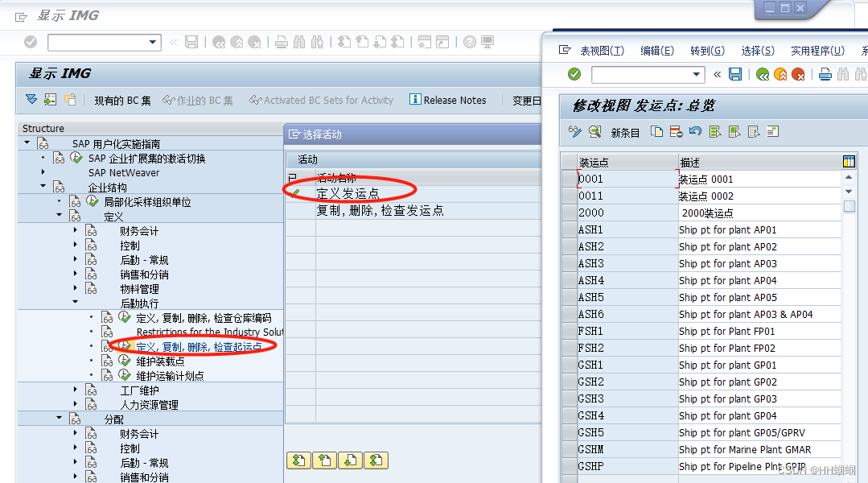Open the 选择(S) menu
Image resolution: width=868 pixels, height=483 pixels.
(757, 51)
